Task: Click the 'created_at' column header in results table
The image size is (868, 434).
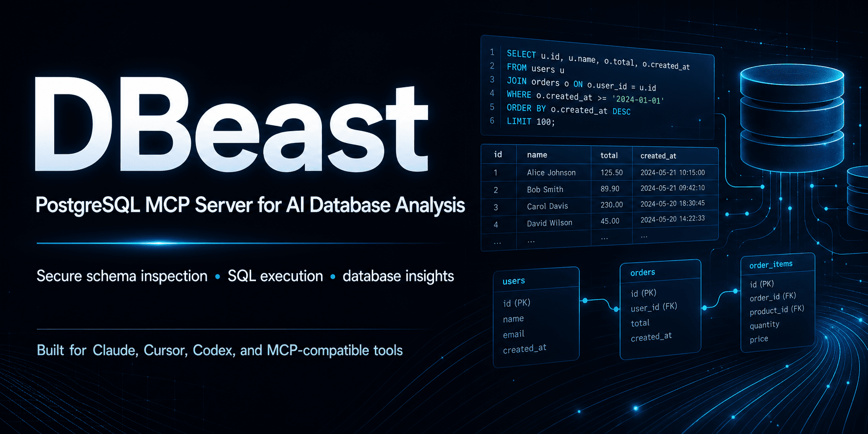Action: pyautogui.click(x=658, y=156)
